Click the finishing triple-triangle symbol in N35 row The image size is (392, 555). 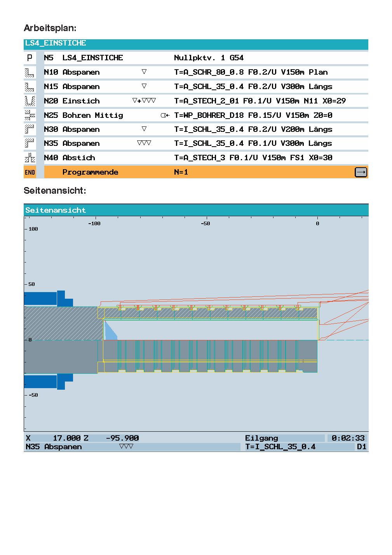click(x=144, y=143)
